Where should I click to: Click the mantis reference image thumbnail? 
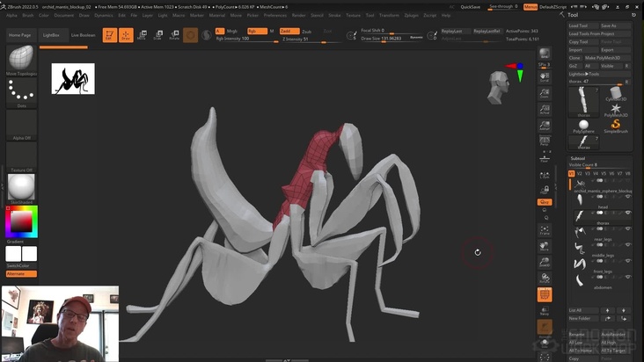pyautogui.click(x=73, y=79)
